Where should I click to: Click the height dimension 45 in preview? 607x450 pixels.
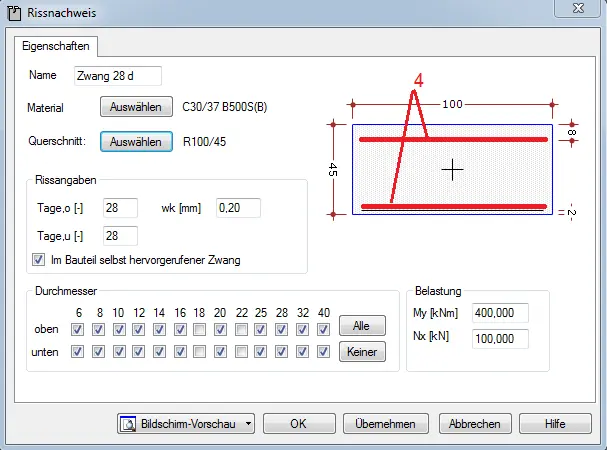point(333,170)
